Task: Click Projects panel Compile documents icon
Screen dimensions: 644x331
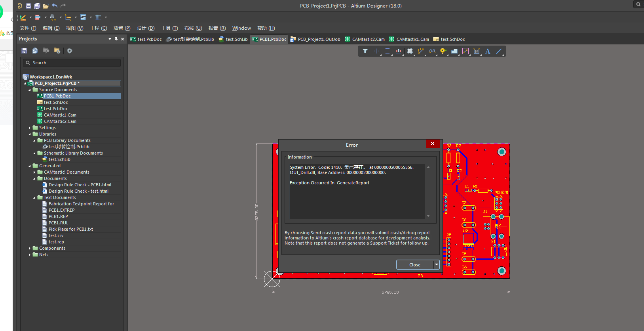Action: click(35, 51)
